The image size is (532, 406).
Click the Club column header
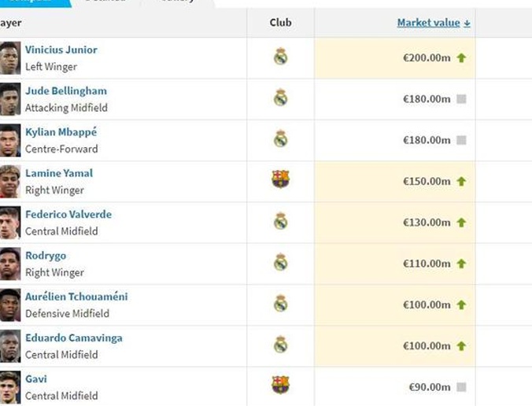[281, 23]
